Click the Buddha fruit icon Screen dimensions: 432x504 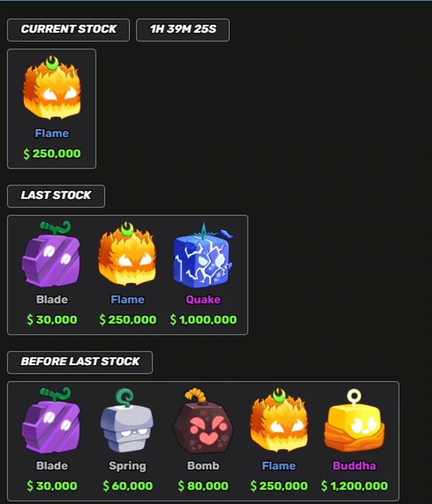coord(354,420)
